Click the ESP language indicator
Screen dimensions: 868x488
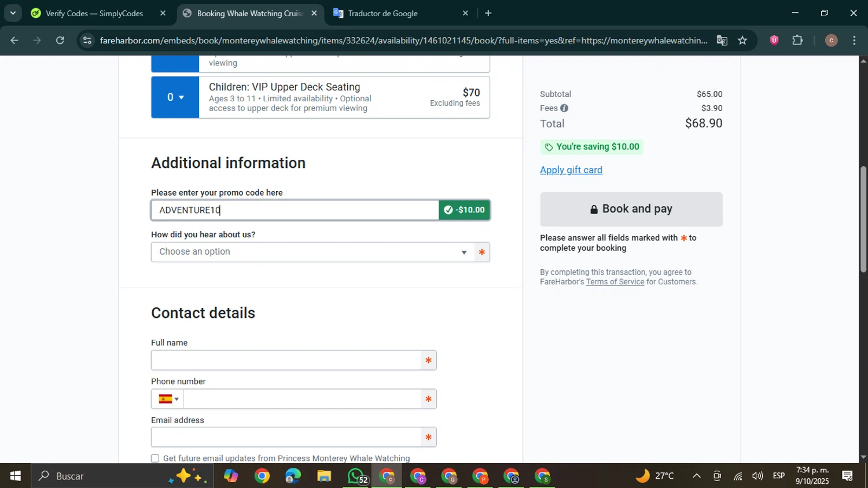pyautogui.click(x=779, y=476)
